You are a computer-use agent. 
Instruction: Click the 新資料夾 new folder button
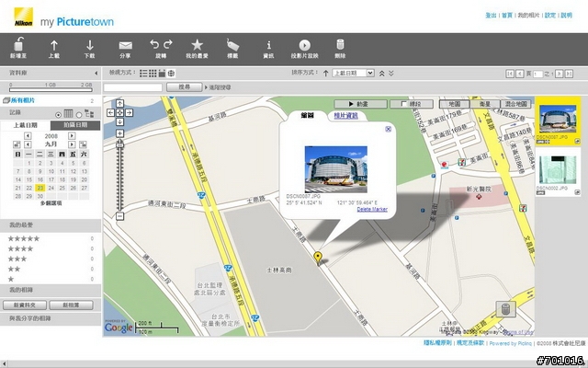tap(25, 305)
